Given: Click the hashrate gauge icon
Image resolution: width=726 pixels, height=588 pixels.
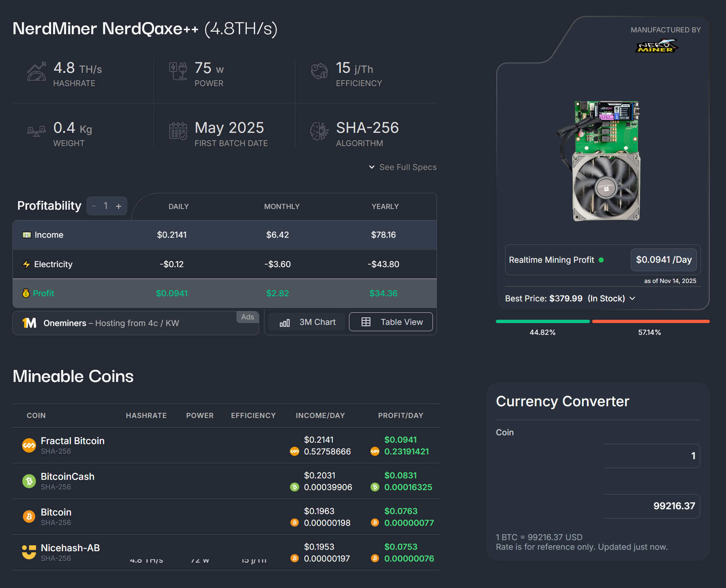Looking at the screenshot, I should point(37,71).
